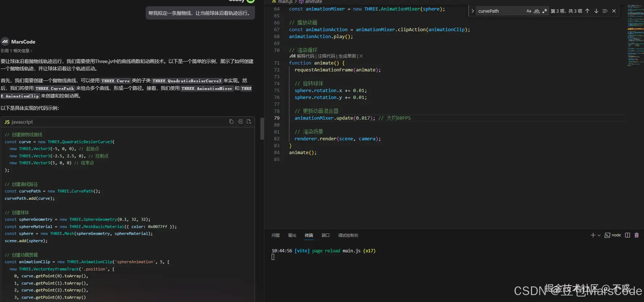The image size is (644, 302).
Task: Click 'animationMixer.update(0.017);' line
Action: click(335, 118)
